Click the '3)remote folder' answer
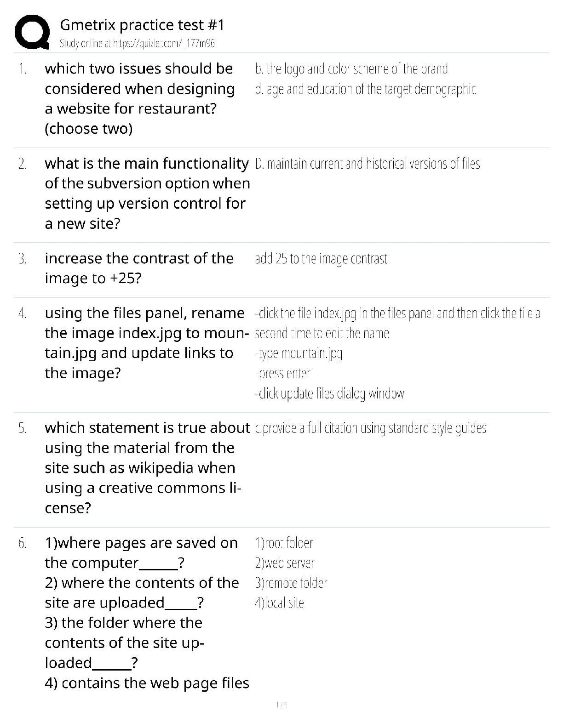 tap(291, 583)
